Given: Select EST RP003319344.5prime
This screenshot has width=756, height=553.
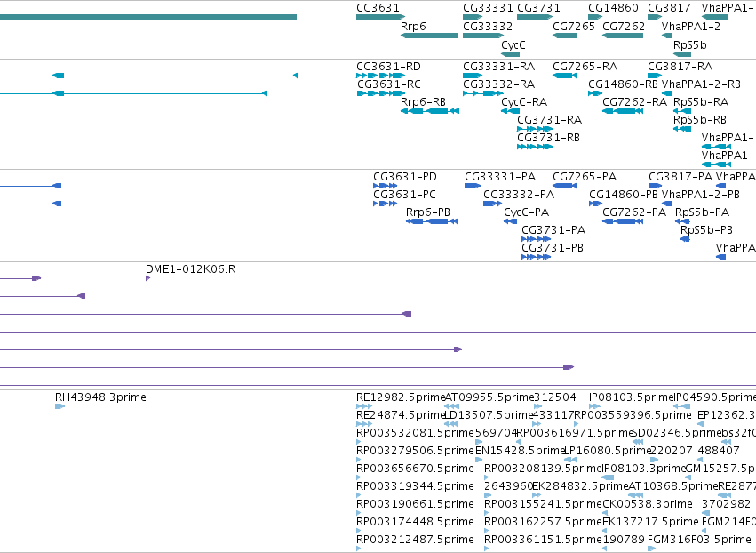Looking at the screenshot, I should [415, 486].
